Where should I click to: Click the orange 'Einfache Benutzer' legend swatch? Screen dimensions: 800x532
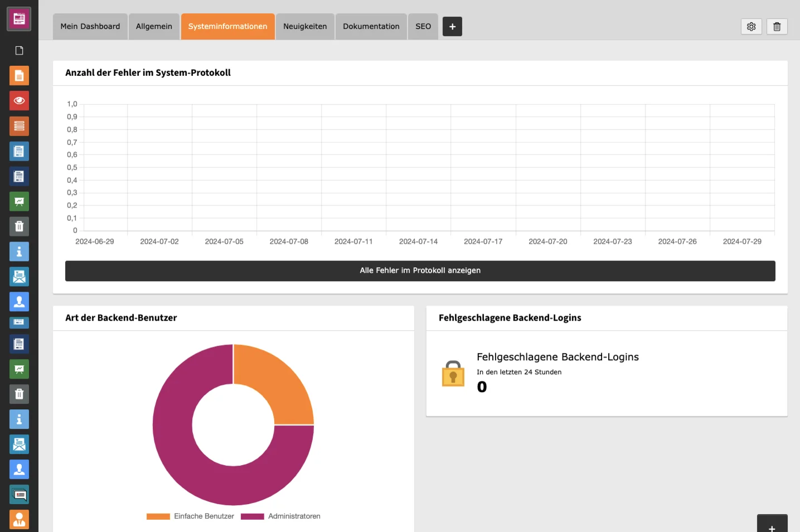tap(158, 516)
